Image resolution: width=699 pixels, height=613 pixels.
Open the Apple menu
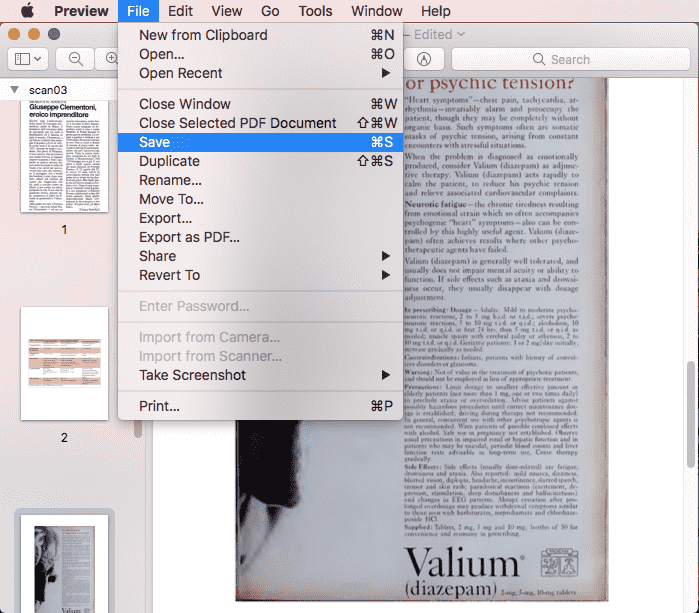27,11
